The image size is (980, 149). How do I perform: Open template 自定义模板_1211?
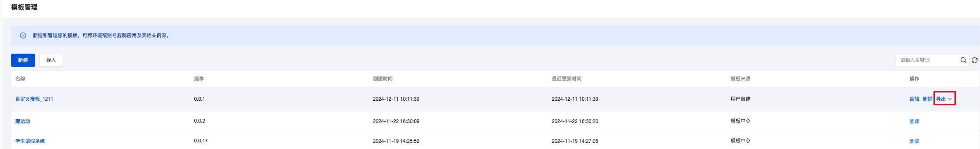click(x=34, y=99)
